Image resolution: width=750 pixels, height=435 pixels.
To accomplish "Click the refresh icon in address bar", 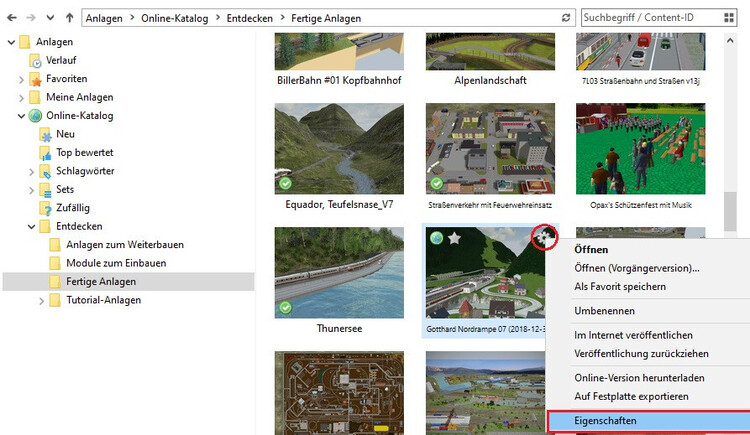I will point(567,18).
